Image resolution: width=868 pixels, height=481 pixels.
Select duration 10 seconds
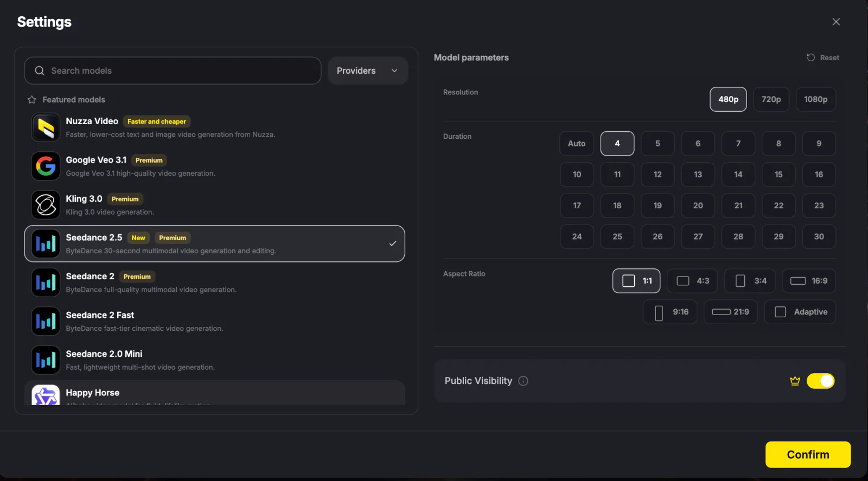(x=577, y=175)
